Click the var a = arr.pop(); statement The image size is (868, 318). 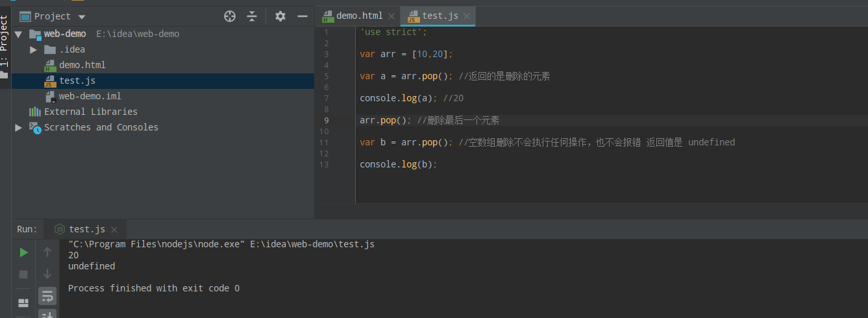[406, 76]
